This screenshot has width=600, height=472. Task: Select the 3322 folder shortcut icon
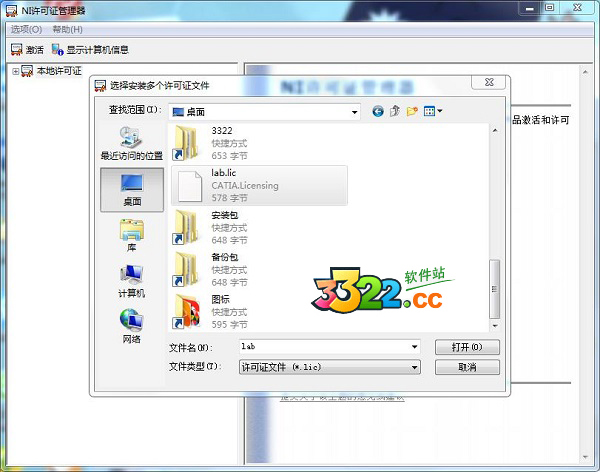[186, 143]
